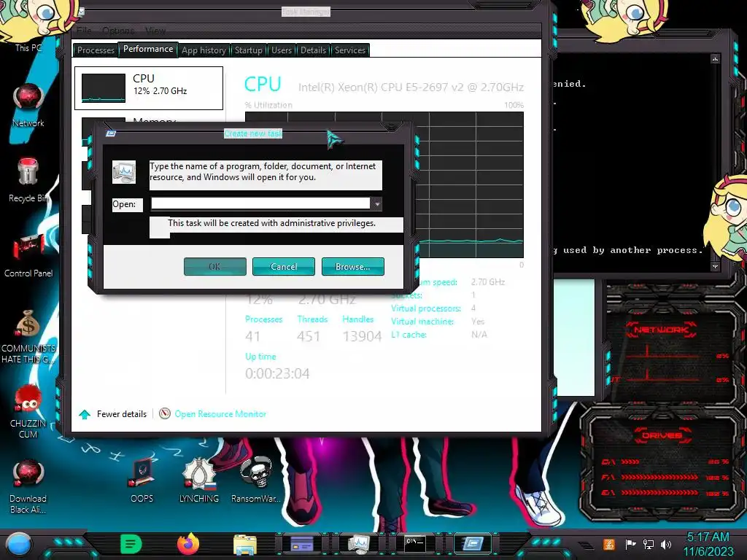Click Cancel in the Create new task dialog
The image size is (747, 560).
pos(284,267)
